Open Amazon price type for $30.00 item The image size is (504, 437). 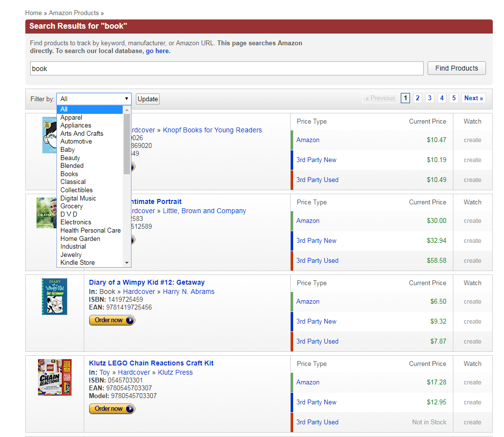coord(308,221)
